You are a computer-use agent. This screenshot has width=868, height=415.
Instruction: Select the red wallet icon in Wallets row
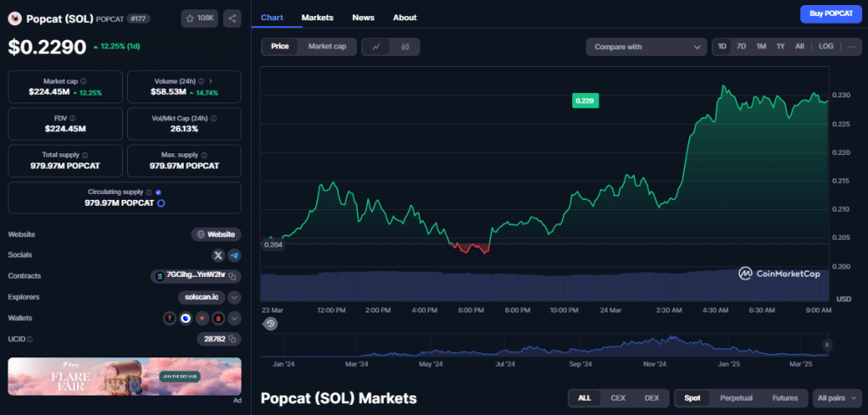219,318
